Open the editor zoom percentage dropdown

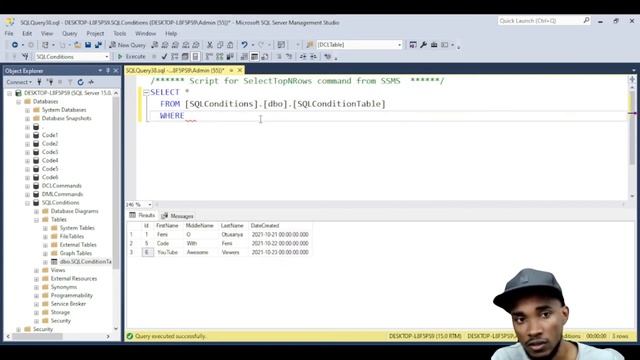point(150,204)
